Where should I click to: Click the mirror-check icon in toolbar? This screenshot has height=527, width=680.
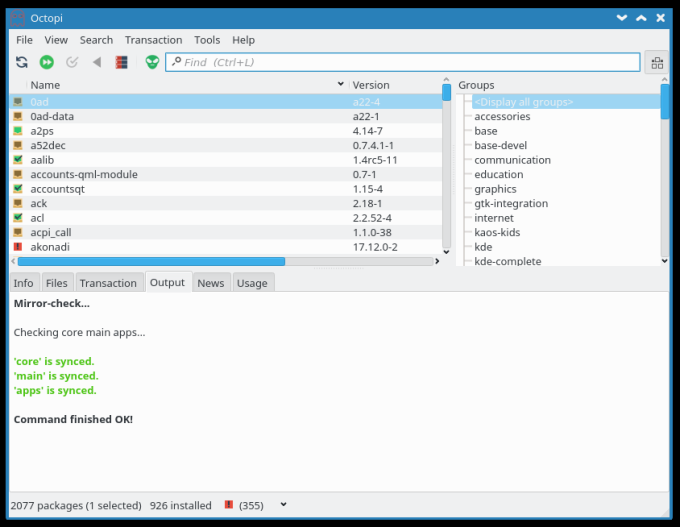(121, 62)
